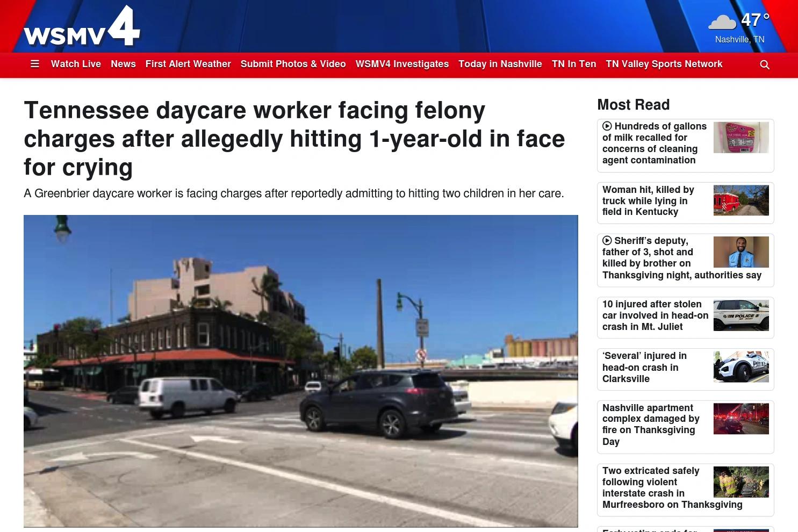Select Today in Nashville menu item
Viewport: 798px width, 532px height.
[500, 64]
